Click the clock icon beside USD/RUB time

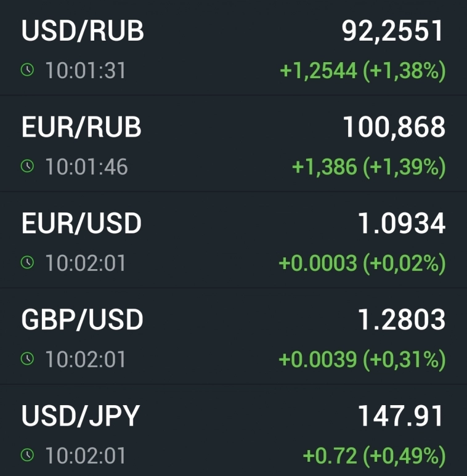[27, 70]
